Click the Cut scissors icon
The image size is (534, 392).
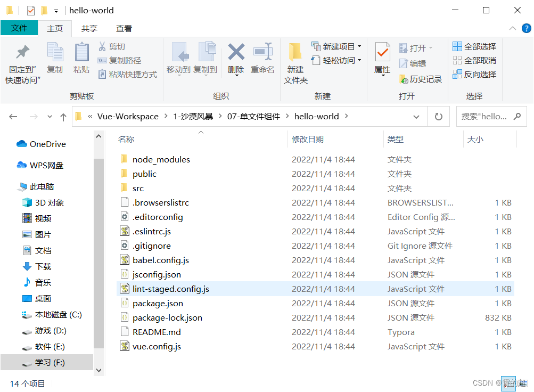102,46
